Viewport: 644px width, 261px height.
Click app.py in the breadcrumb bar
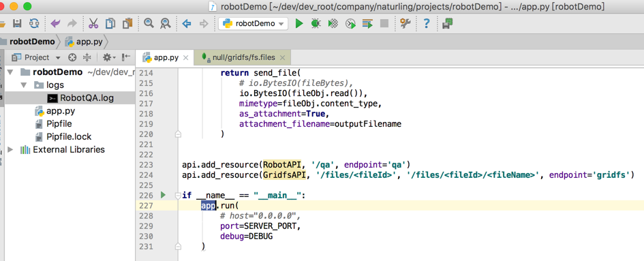tap(85, 42)
